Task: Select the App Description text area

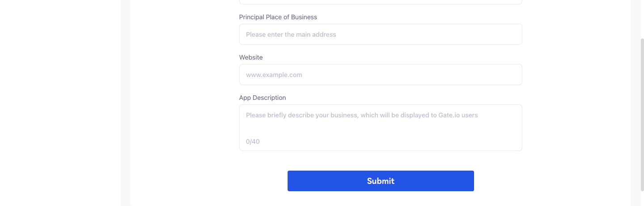Action: 380,128
